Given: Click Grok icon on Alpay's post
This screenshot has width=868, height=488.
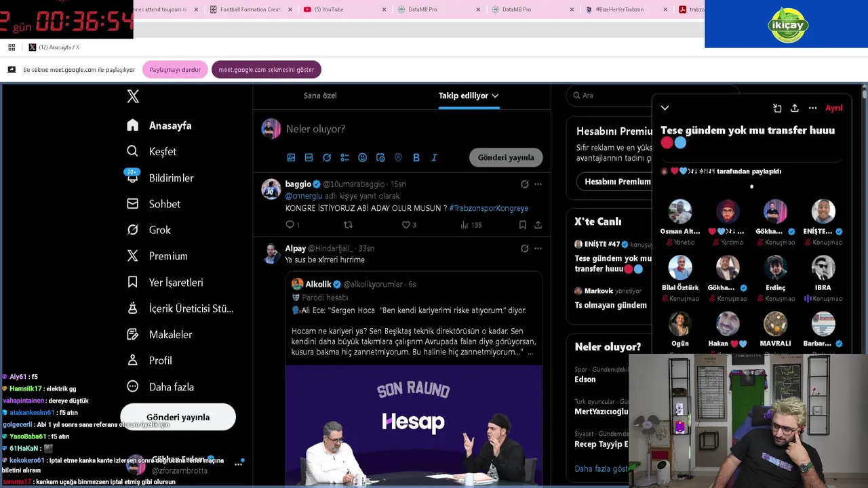Looking at the screenshot, I should (524, 248).
